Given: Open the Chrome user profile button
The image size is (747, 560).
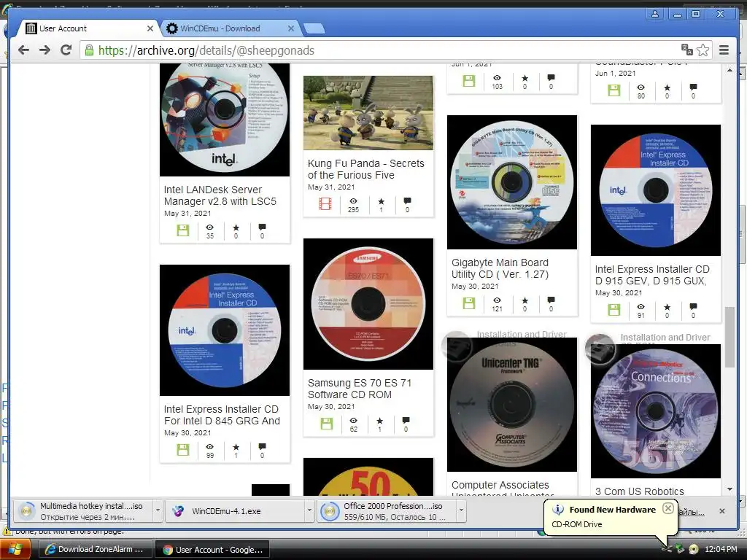Looking at the screenshot, I should [x=655, y=14].
